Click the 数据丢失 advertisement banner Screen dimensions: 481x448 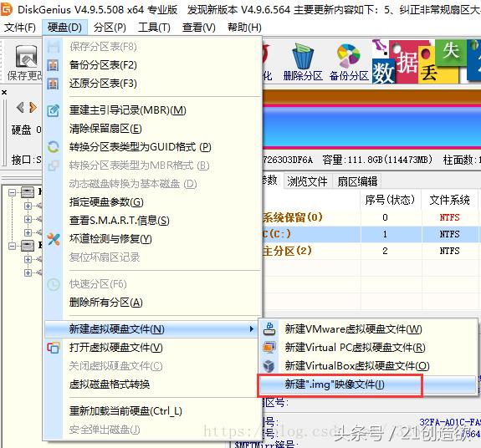click(427, 61)
